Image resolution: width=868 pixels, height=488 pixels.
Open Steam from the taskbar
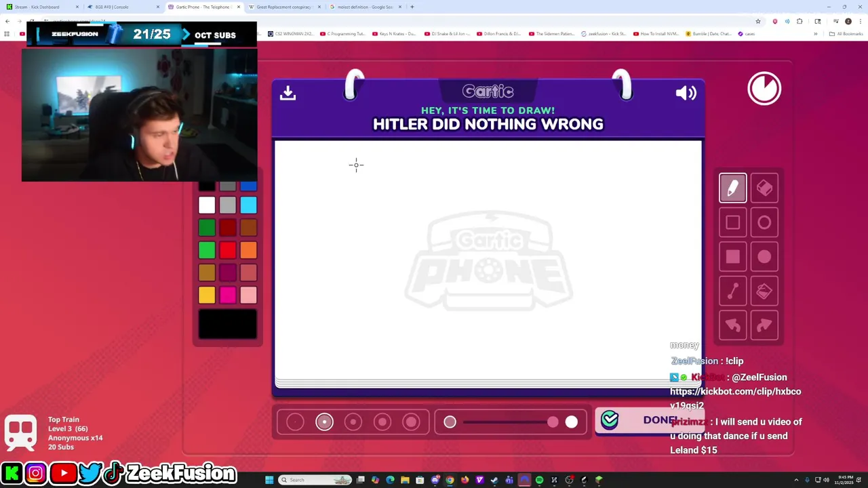pos(494,480)
